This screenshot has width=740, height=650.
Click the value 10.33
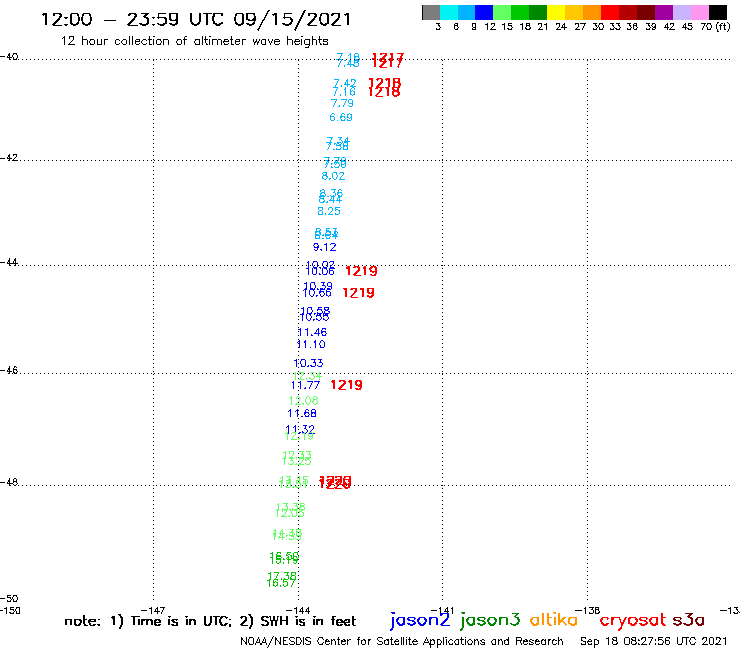tap(308, 363)
